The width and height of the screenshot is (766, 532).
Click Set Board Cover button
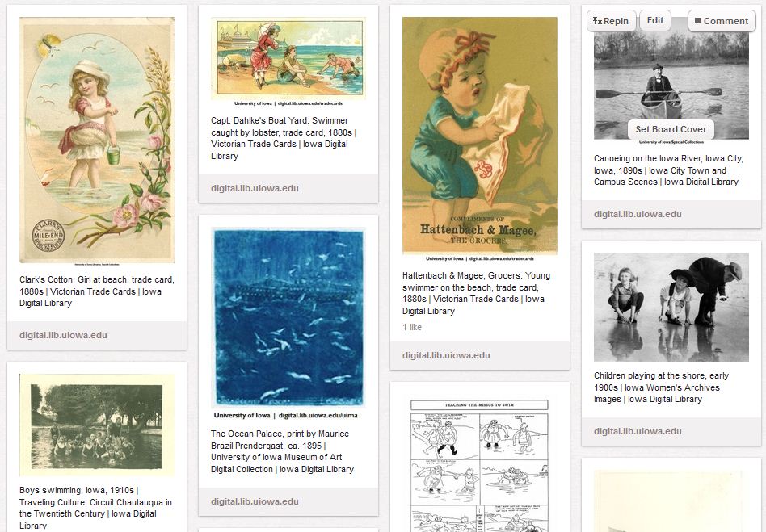pos(671,129)
